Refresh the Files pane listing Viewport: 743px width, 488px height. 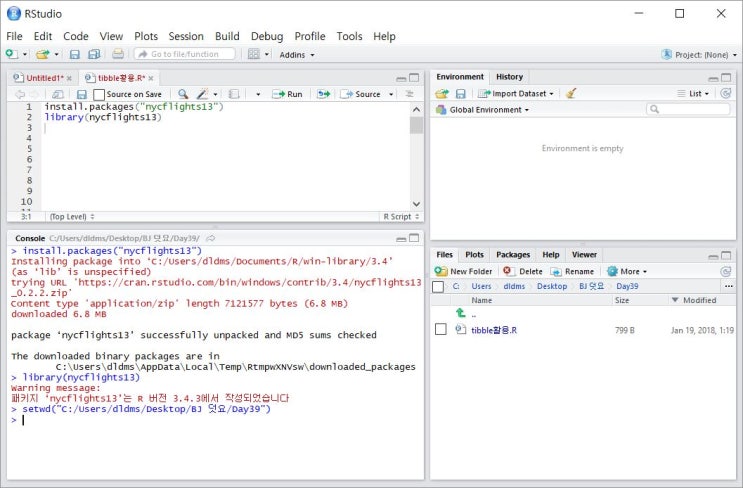click(725, 271)
